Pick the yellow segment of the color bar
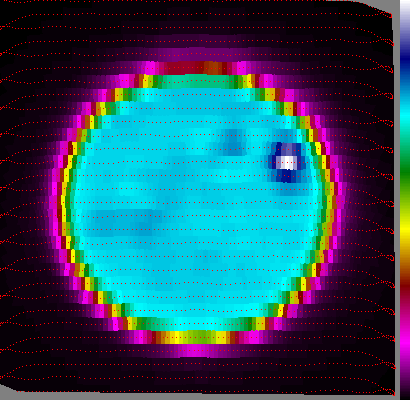This screenshot has width=410, height=400. (x=405, y=227)
